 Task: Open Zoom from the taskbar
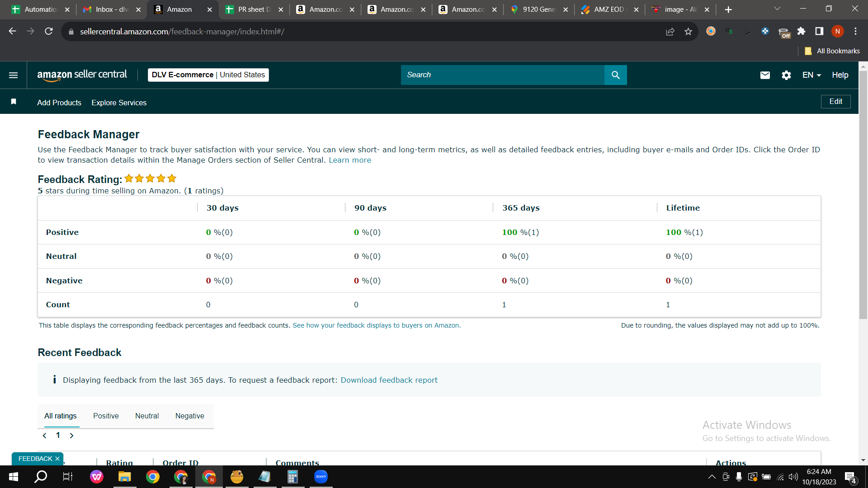coord(321,477)
